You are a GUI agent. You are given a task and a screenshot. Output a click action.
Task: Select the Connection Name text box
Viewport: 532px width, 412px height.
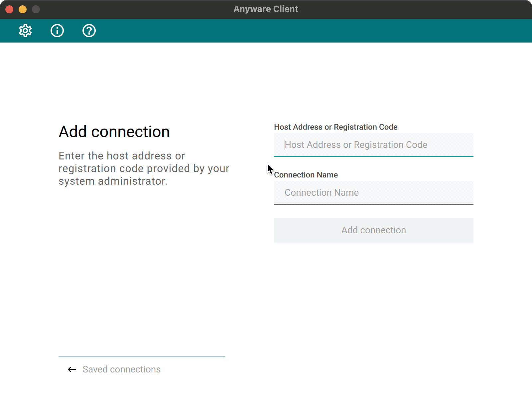click(x=373, y=193)
